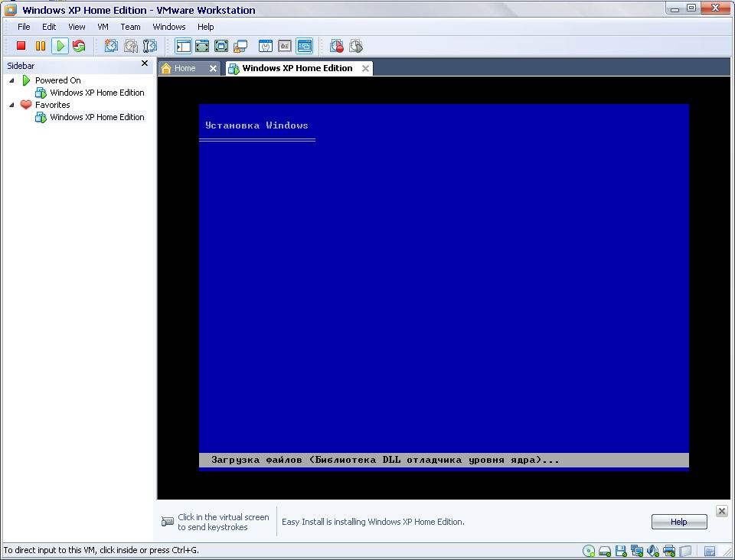Switch to the Home tab
This screenshot has height=560, width=735.
click(185, 68)
